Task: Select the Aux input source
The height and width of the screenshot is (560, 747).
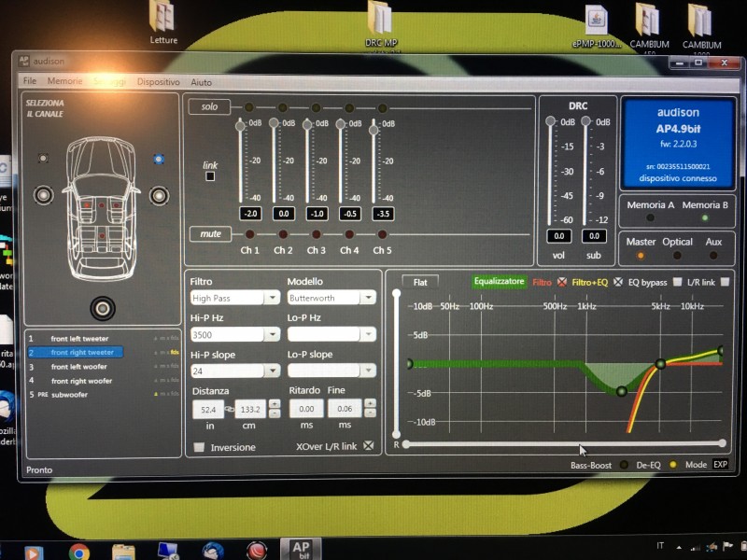Action: 713,256
